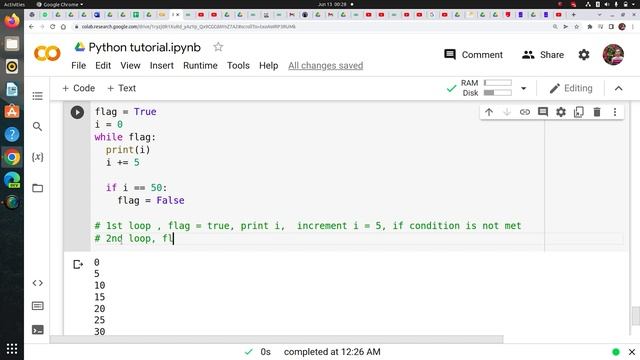Viewport: 640px width, 360px height.
Task: Mirror cell in tab icon
Action: [579, 112]
